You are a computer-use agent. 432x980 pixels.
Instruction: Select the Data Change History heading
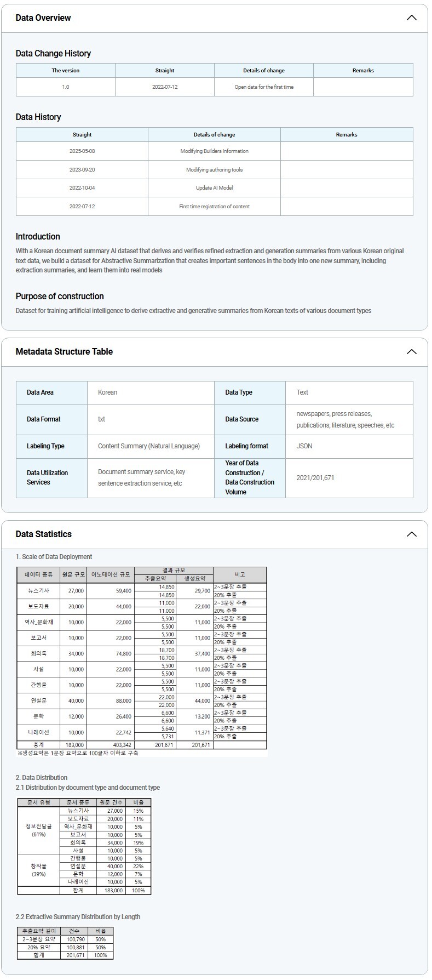(53, 53)
